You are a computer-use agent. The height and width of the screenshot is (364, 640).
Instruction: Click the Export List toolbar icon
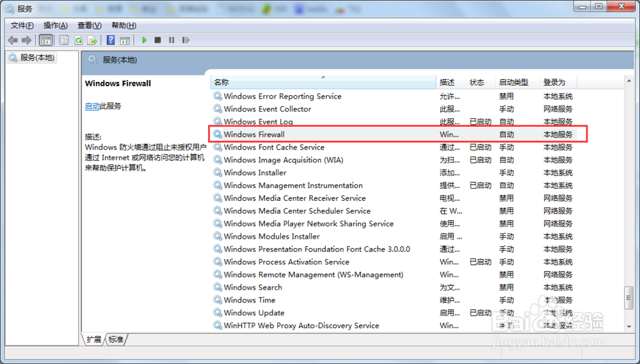tap(92, 40)
